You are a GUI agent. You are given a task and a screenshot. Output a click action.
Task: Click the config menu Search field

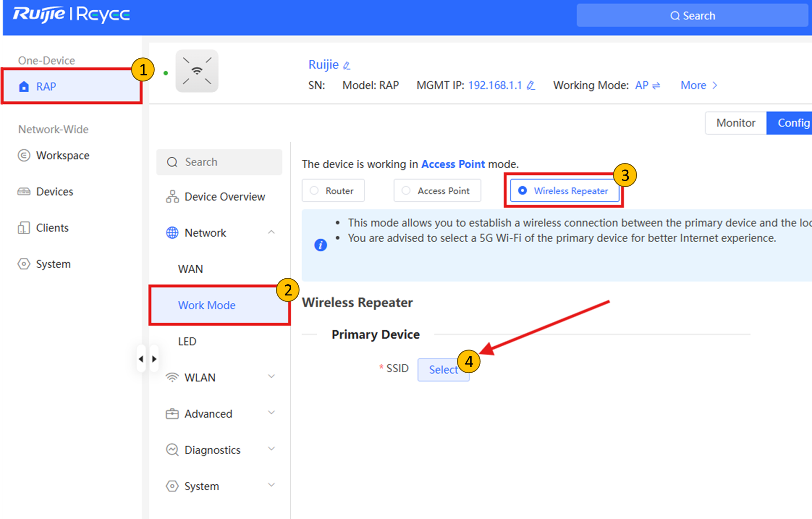[x=219, y=162]
